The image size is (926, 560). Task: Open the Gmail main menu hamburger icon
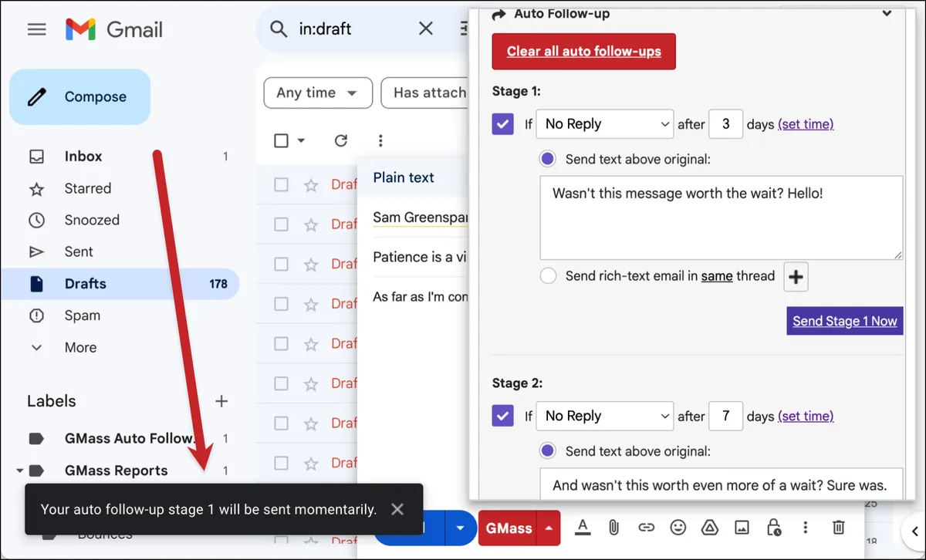coord(36,29)
